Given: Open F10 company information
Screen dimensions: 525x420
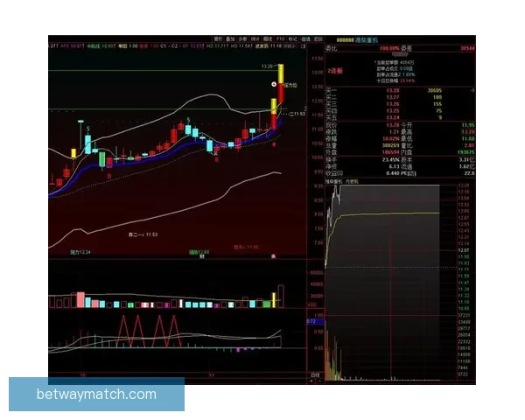Looking at the screenshot, I should pyautogui.click(x=280, y=39).
